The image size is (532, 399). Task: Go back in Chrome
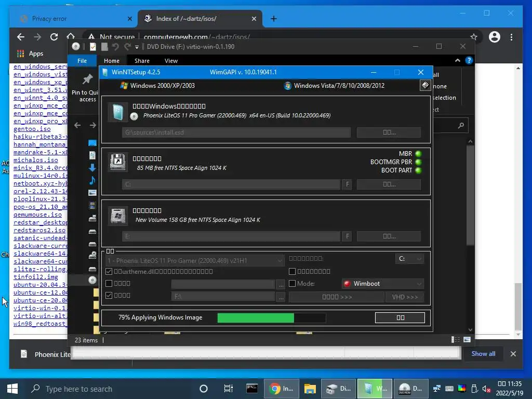pyautogui.click(x=21, y=37)
